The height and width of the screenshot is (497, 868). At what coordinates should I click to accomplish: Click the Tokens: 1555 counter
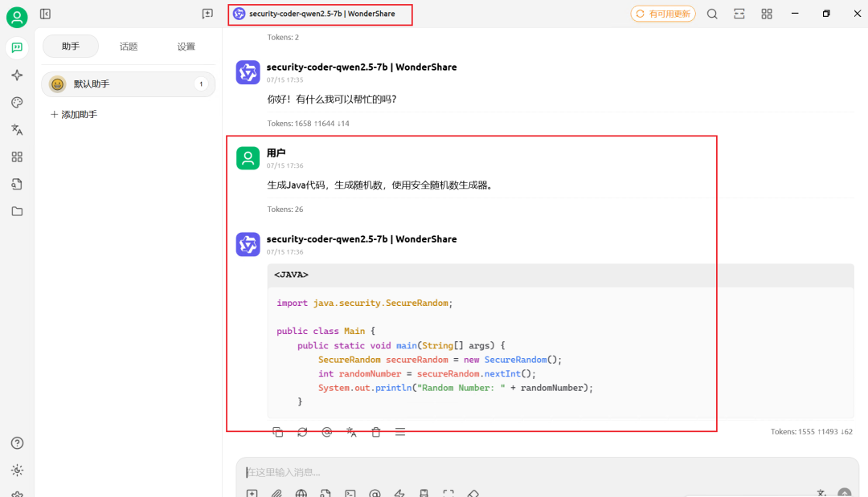(812, 431)
